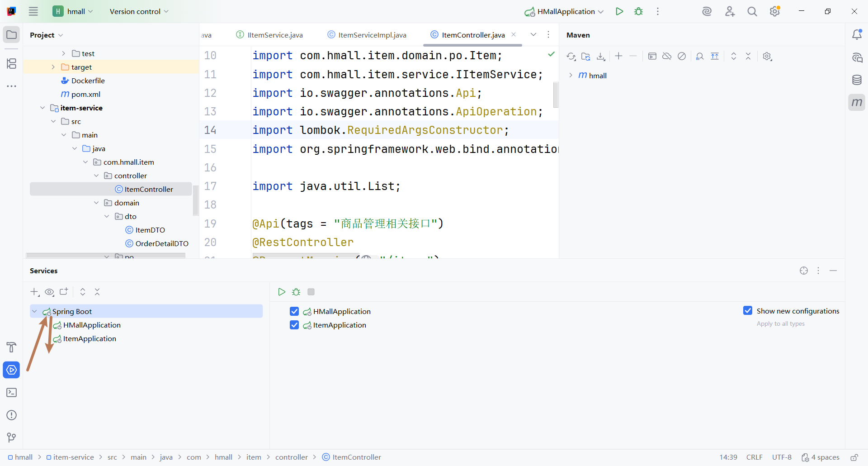The width and height of the screenshot is (868, 466).
Task: Toggle Maven skip tests mode
Action: [682, 56]
